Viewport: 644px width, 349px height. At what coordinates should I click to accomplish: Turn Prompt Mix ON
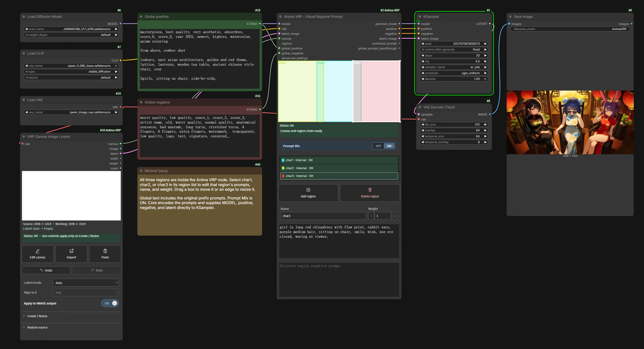tap(389, 146)
